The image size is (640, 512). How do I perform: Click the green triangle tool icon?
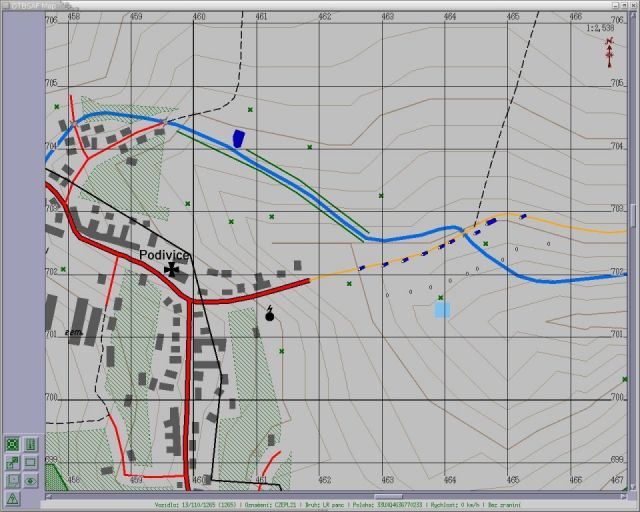click(x=12, y=497)
